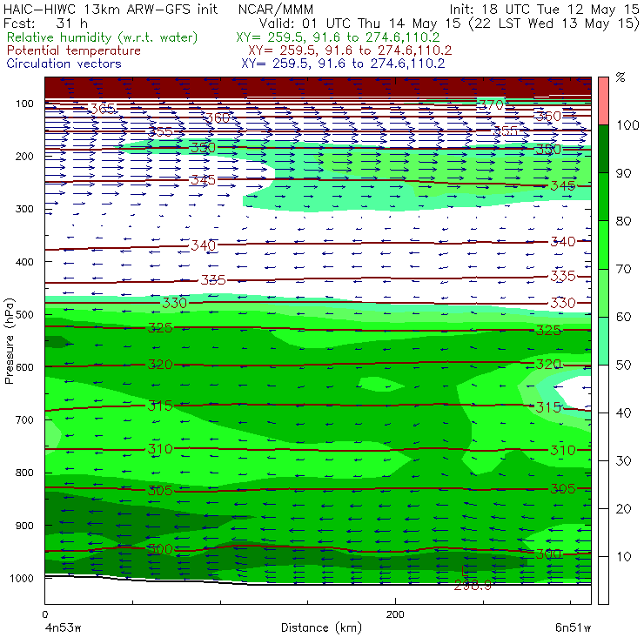The height and width of the screenshot is (644, 644).
Task: Click the 'Pressure (hPa)' axis label
Action: 10,341
